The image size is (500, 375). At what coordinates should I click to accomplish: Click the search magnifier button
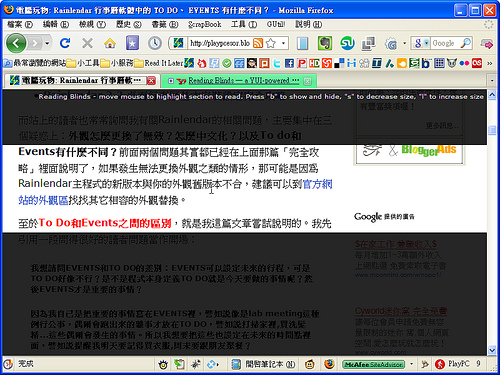[465, 43]
